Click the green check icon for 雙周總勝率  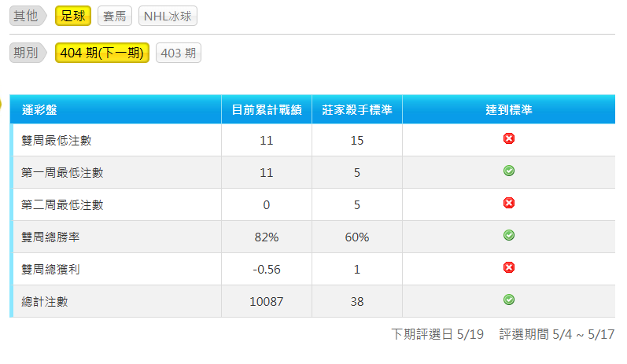(509, 235)
